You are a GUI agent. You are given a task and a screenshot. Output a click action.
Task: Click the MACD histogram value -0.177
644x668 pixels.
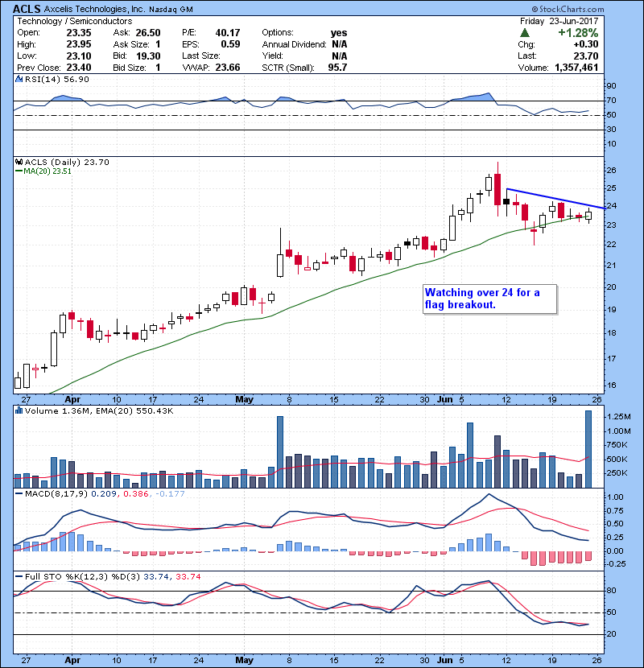170,494
